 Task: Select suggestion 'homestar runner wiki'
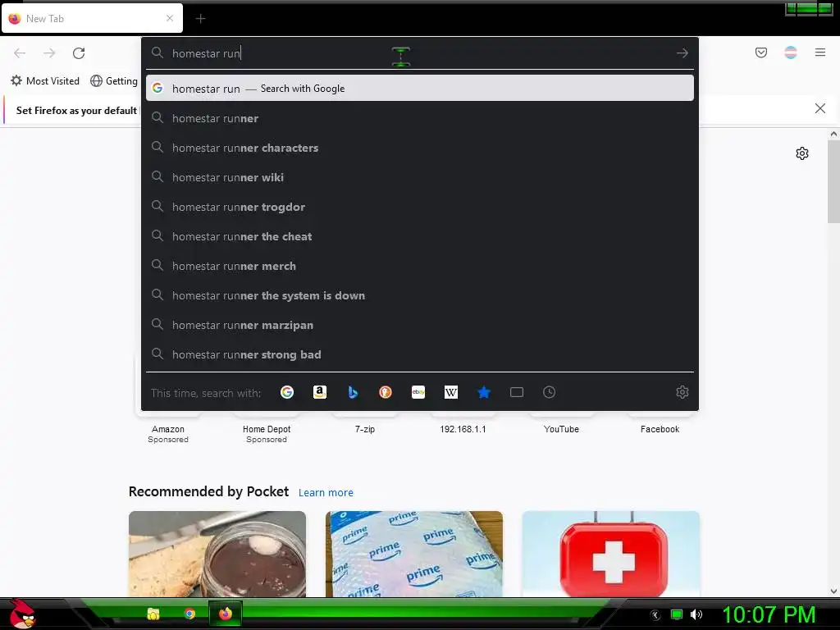pos(419,177)
